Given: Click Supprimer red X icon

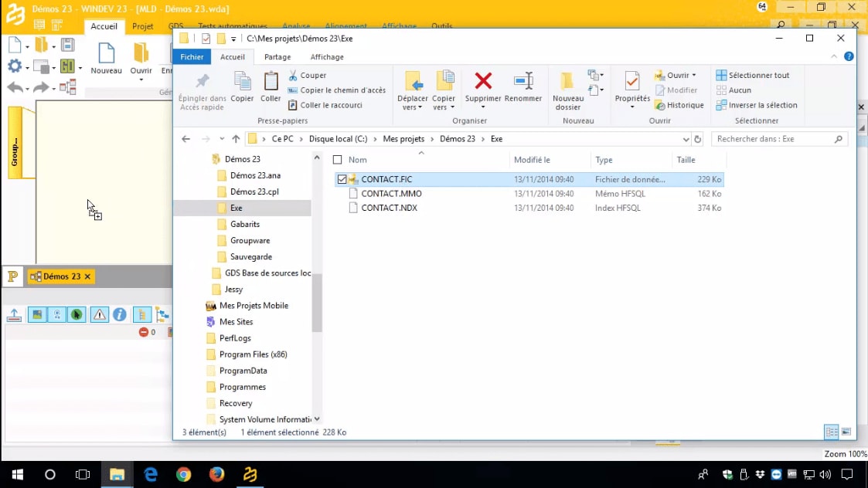Looking at the screenshot, I should click(x=483, y=81).
